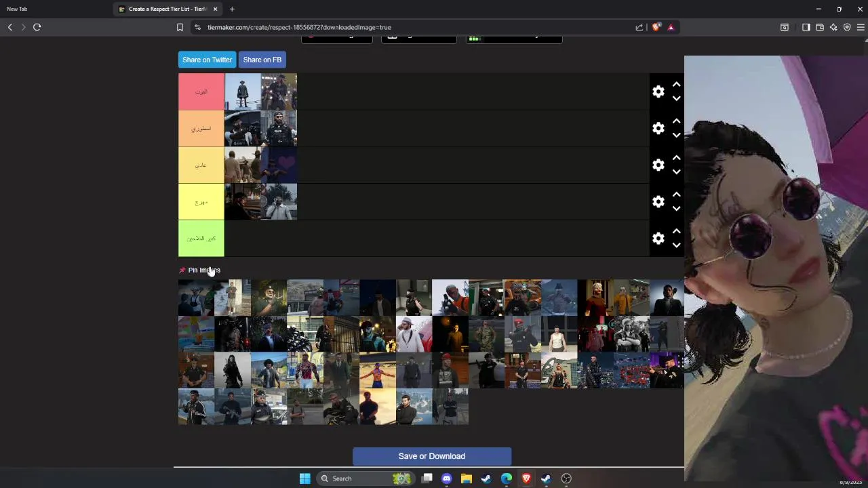Move the yellow tier row up

(x=676, y=195)
